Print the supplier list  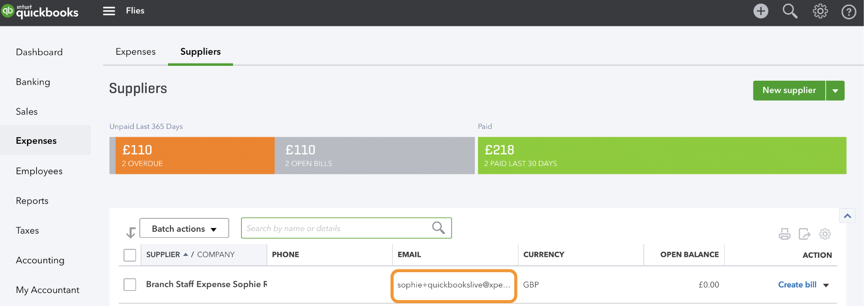(784, 234)
